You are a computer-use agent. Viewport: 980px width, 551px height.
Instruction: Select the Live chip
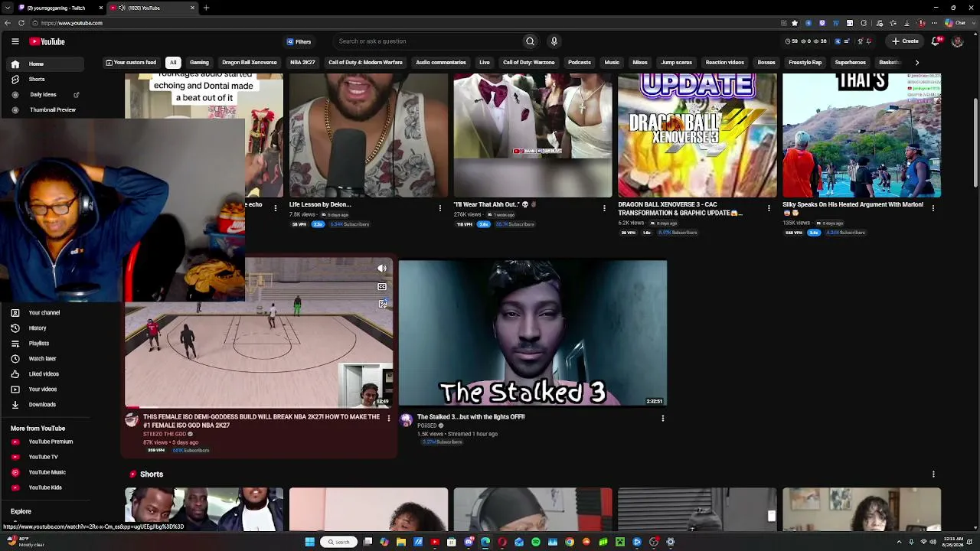[x=485, y=63]
